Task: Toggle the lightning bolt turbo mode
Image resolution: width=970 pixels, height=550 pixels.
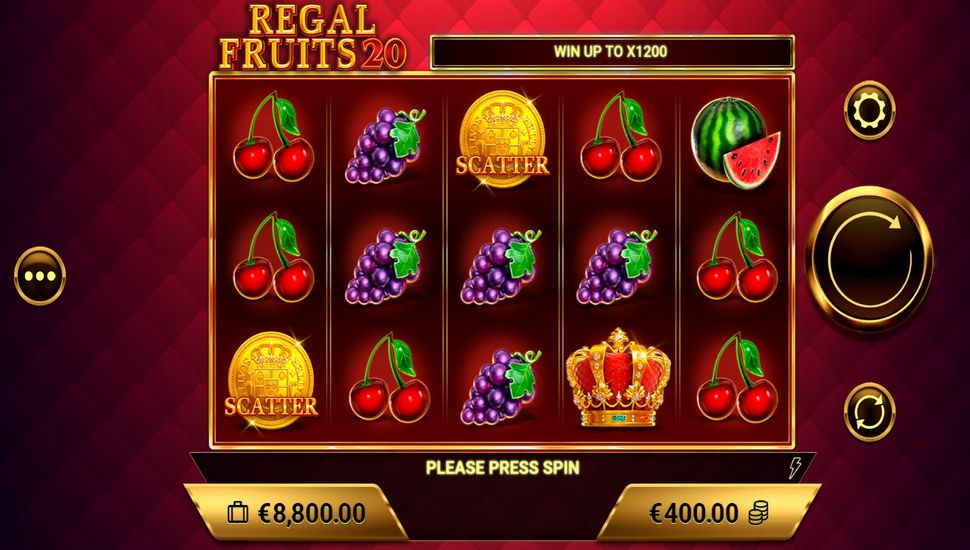Action: (x=794, y=468)
